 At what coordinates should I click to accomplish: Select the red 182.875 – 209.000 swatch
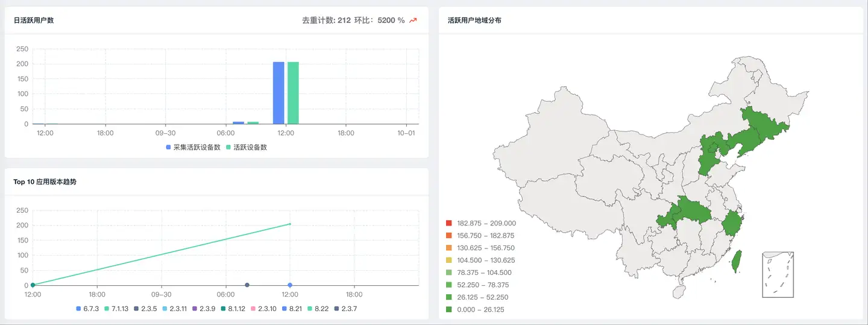pyautogui.click(x=449, y=223)
